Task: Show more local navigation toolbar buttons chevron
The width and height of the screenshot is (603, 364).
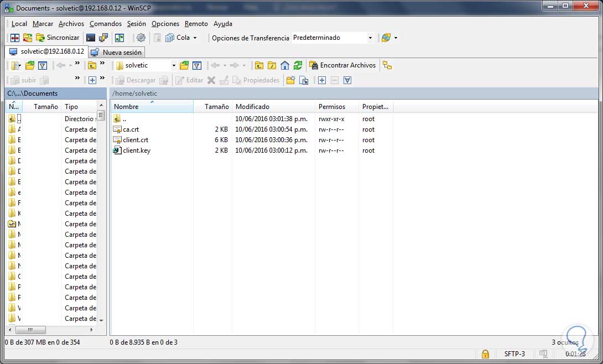Action: click(77, 64)
